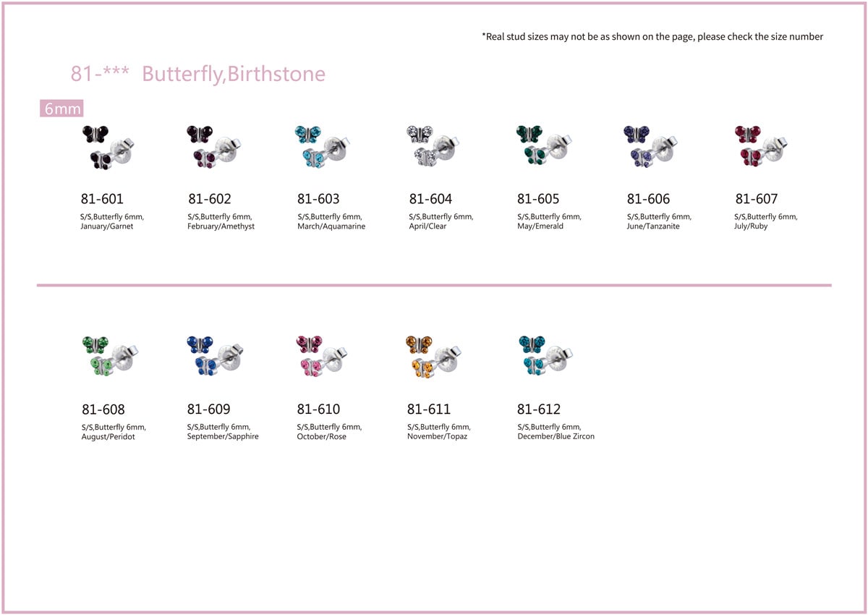Click the May Emerald butterfly stud image
The image size is (868, 615).
point(544,148)
